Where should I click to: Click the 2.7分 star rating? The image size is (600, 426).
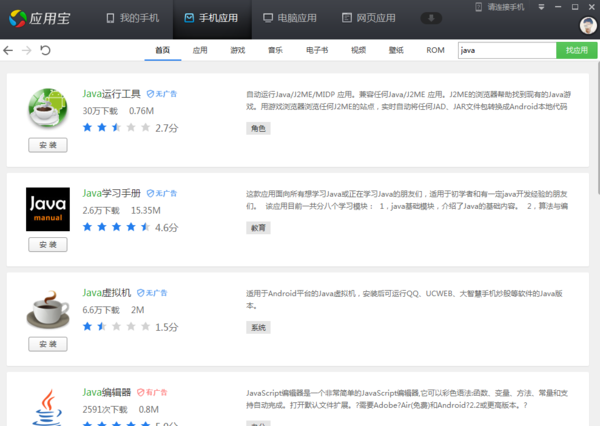(x=130, y=128)
